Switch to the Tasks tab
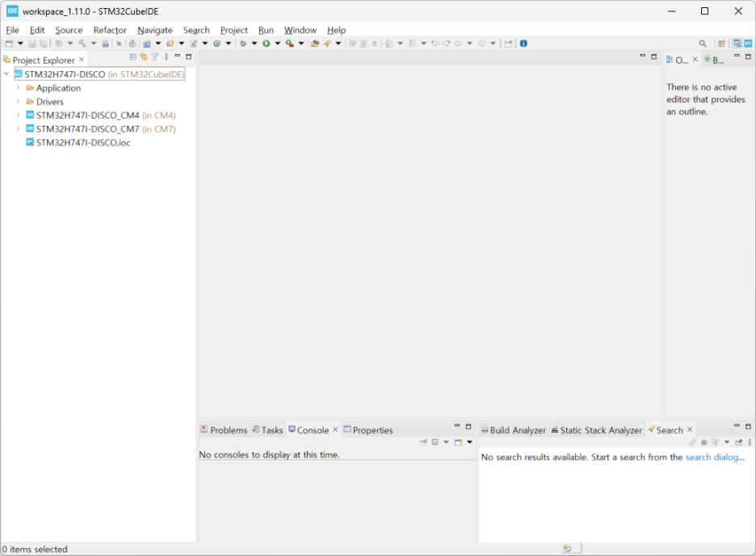This screenshot has width=756, height=556. [267, 430]
